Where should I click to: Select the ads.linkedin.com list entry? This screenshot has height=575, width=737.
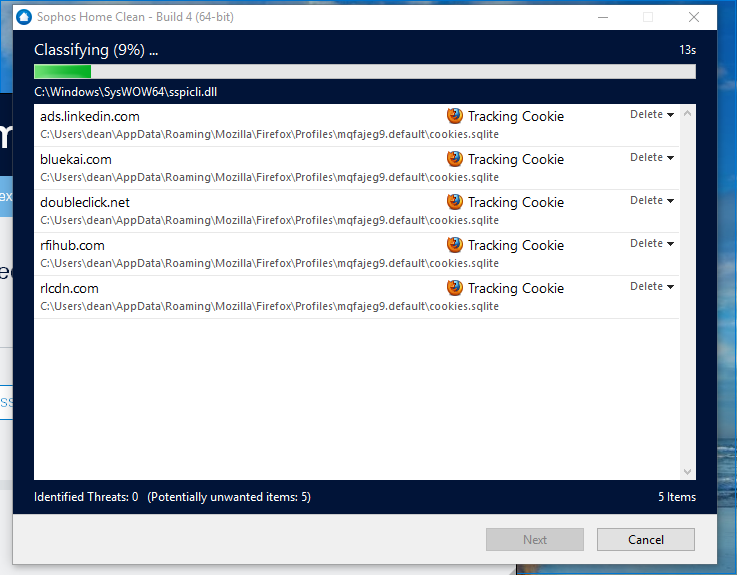90,116
